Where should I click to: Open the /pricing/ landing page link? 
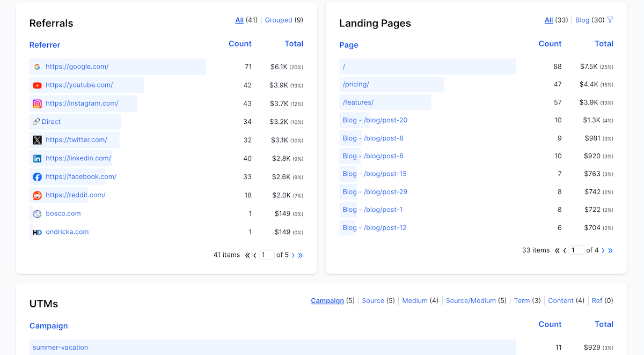pos(356,85)
